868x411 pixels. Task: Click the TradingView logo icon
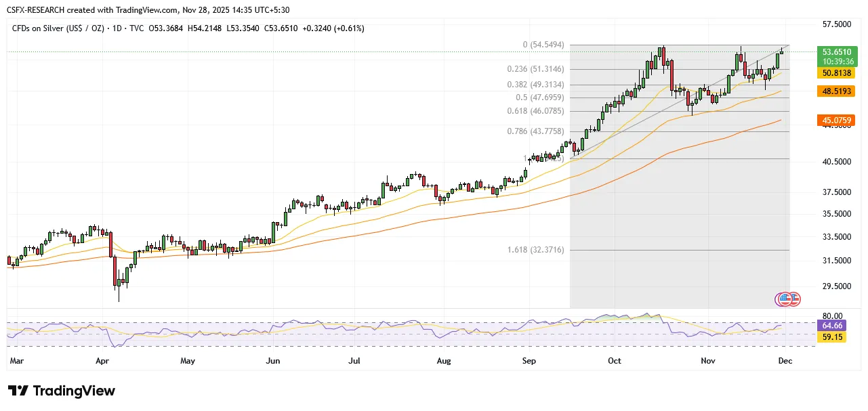pyautogui.click(x=19, y=391)
